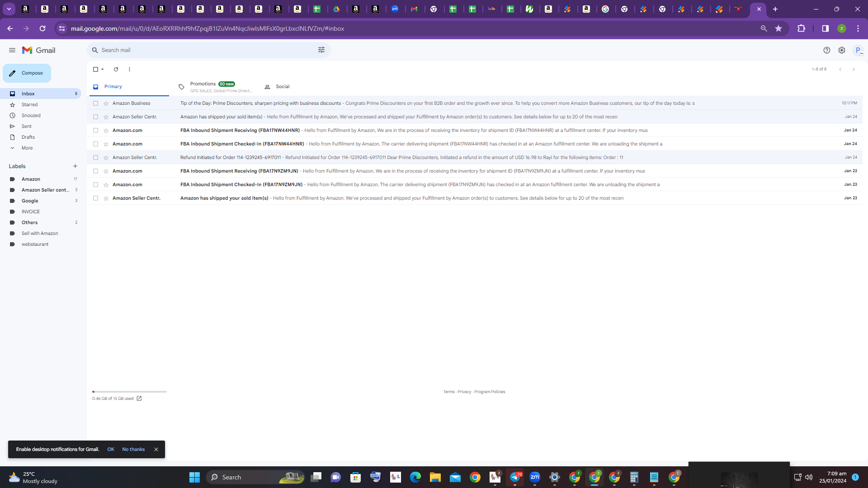
Task: Select the Refund Initiated email checkbox
Action: click(x=95, y=158)
